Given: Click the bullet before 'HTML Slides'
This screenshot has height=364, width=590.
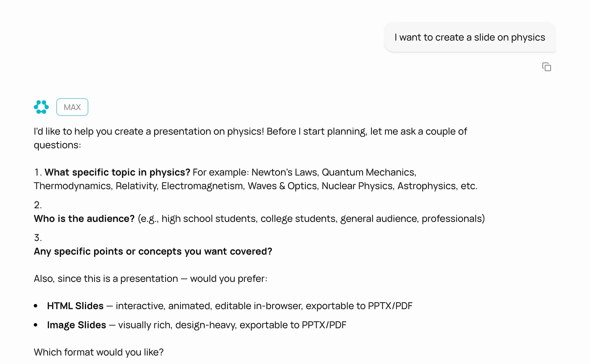Looking at the screenshot, I should (36, 306).
